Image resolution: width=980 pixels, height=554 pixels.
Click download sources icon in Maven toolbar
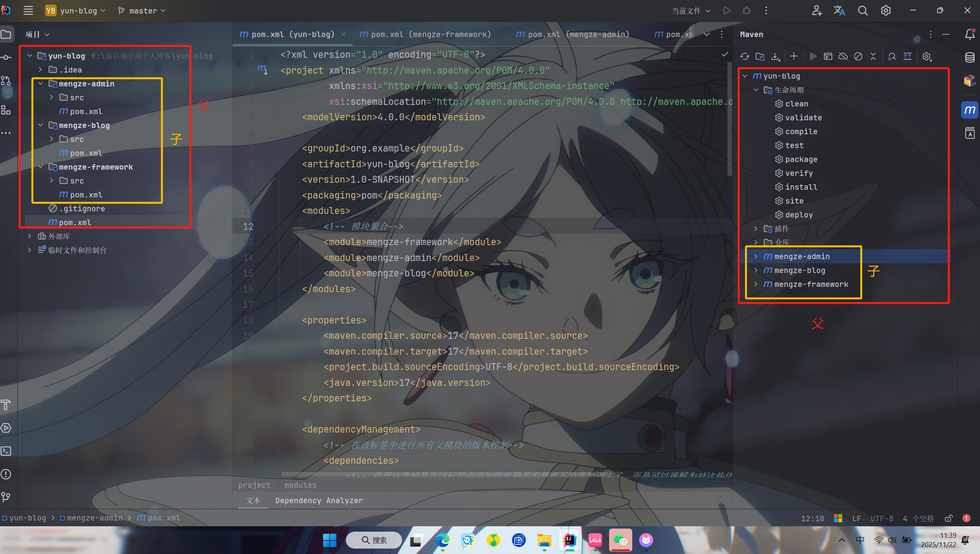[x=775, y=57]
